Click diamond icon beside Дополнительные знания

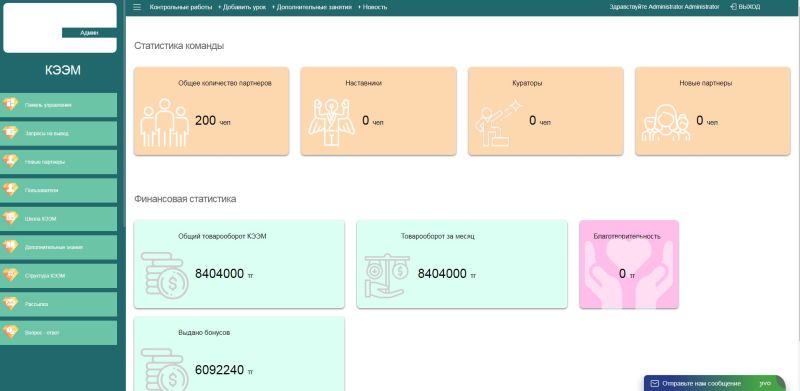[x=10, y=247]
